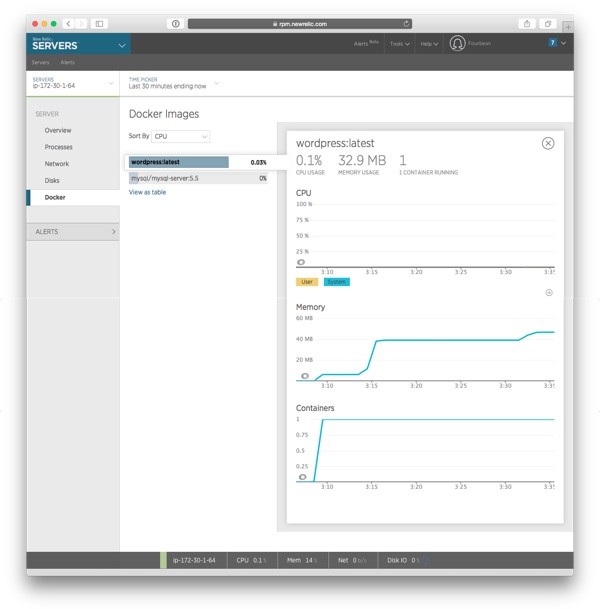Image resolution: width=600 pixels, height=609 pixels.
Task: Open the Disks sidebar item
Action: pyautogui.click(x=52, y=180)
